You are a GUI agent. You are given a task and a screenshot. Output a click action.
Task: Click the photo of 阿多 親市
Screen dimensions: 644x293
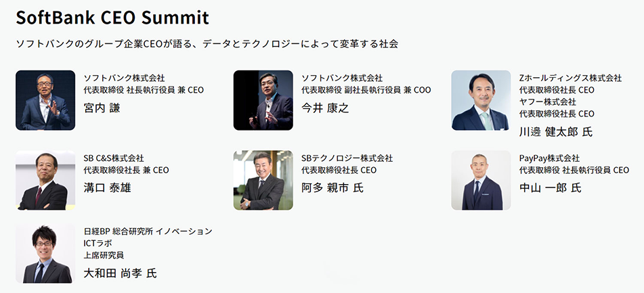(263, 180)
